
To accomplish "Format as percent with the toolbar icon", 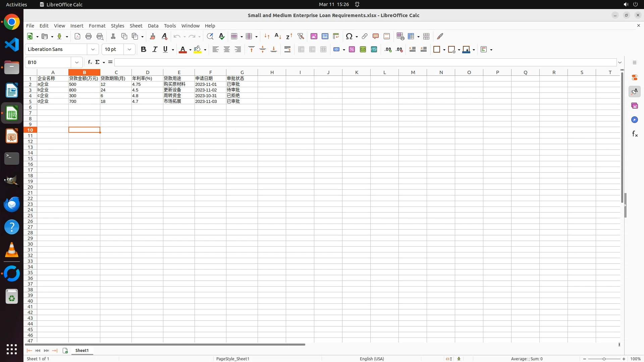I will coord(352,50).
